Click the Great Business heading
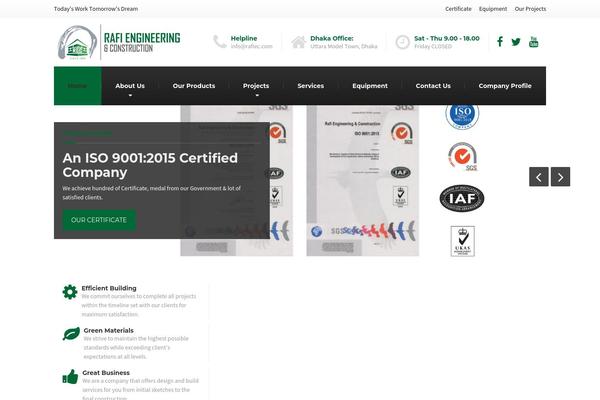Image resolution: width=600 pixels, height=400 pixels. pyautogui.click(x=106, y=373)
